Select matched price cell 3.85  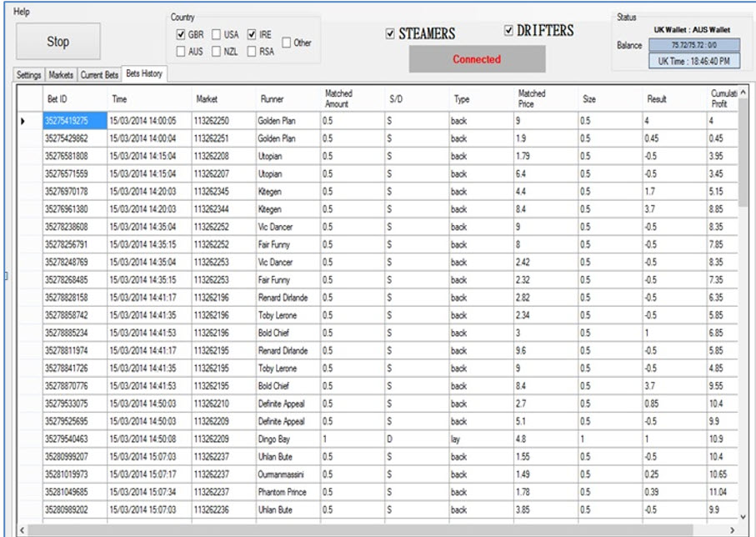click(x=546, y=510)
